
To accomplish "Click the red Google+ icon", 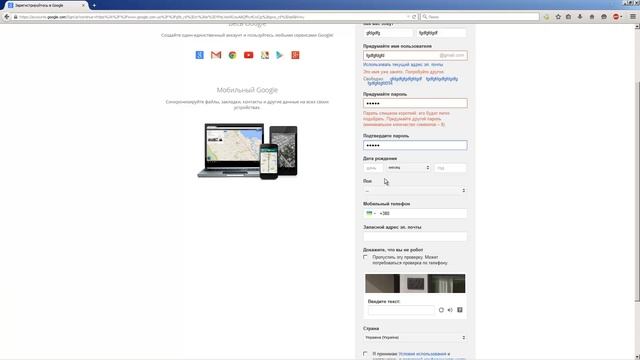I will click(296, 55).
